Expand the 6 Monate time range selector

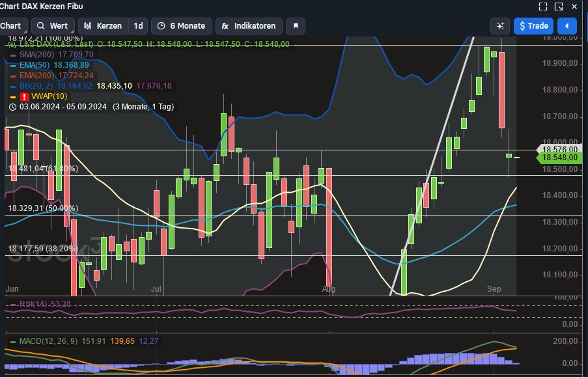point(182,26)
